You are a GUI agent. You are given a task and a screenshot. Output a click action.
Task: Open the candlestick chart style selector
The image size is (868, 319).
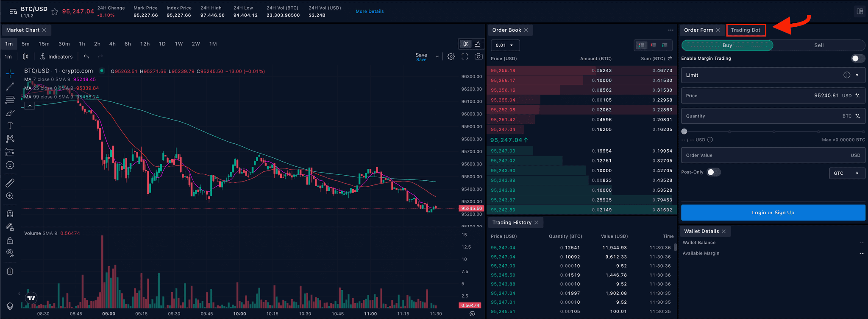click(x=25, y=56)
